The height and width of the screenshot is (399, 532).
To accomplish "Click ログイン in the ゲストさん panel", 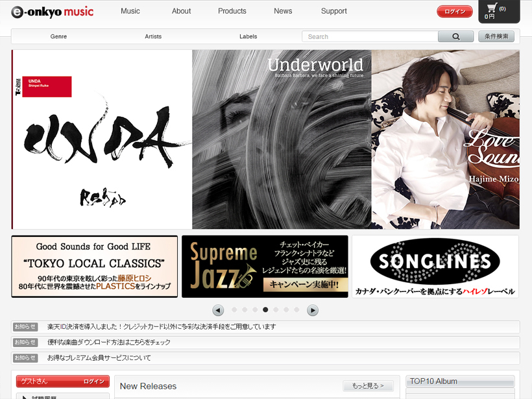I will pyautogui.click(x=93, y=381).
